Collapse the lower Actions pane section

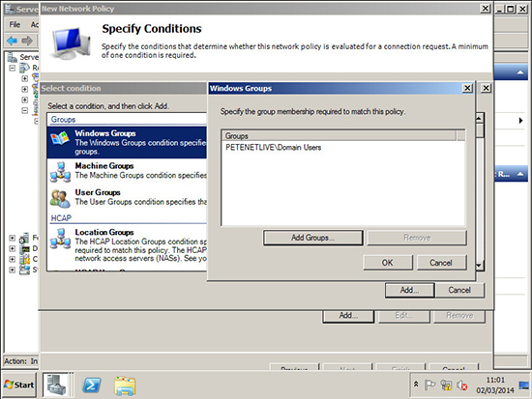tap(519, 174)
